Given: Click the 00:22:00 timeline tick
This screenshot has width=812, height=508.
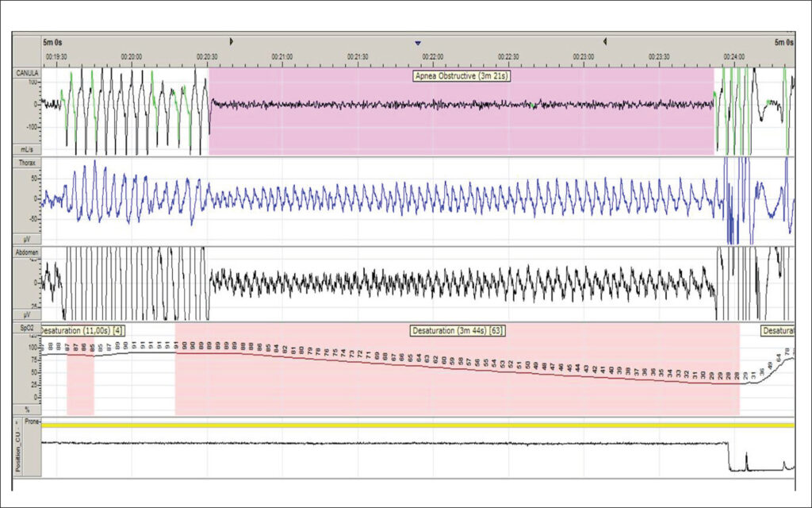Looking at the screenshot, I should (x=432, y=56).
